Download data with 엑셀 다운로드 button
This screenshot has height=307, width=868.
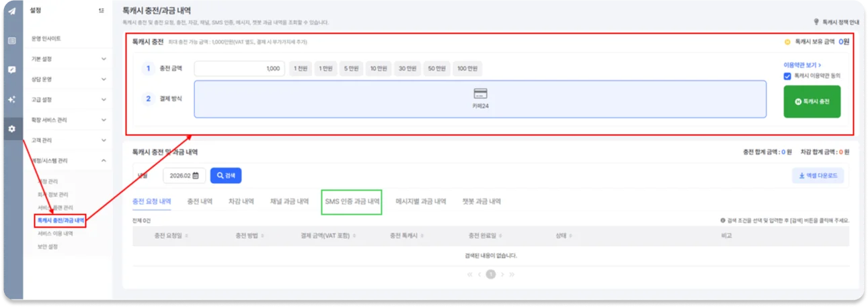tap(818, 176)
